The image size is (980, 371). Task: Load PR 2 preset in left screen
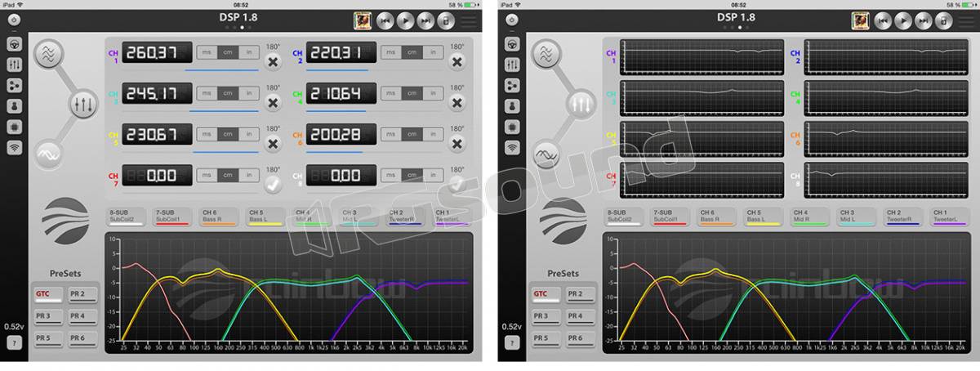82,294
